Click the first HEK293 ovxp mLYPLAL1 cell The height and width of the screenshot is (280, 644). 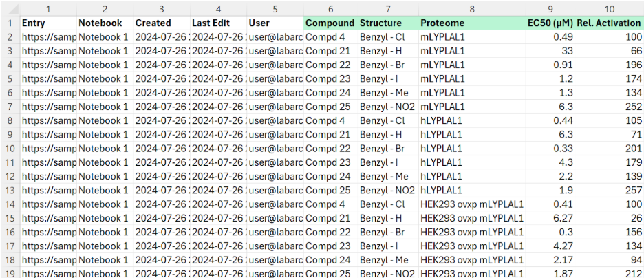click(472, 204)
